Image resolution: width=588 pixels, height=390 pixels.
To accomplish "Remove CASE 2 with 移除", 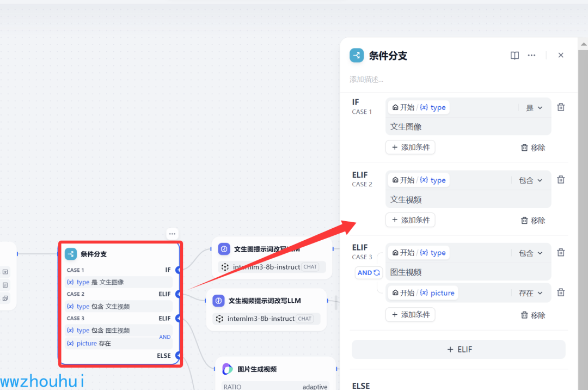I will pos(533,221).
